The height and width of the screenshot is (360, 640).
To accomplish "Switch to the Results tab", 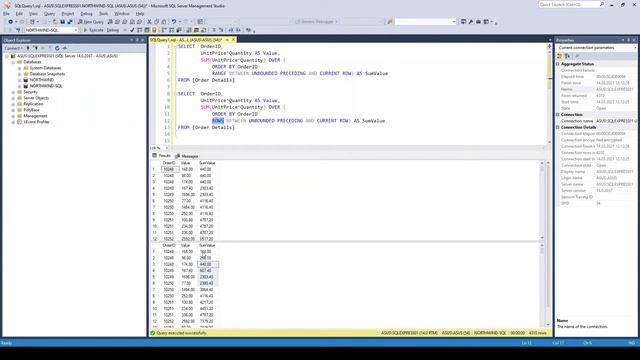I will coord(162,156).
